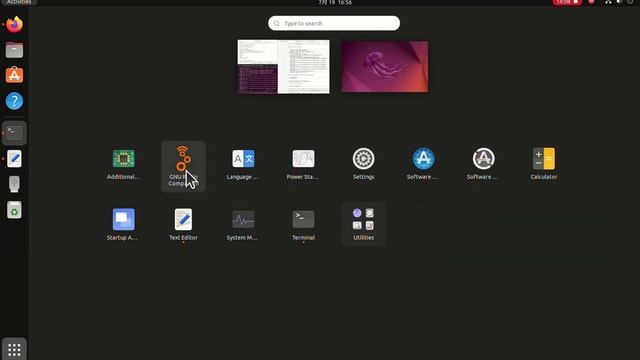Select the workspace thumbnail with open windows
640x360 pixels.
tap(283, 67)
